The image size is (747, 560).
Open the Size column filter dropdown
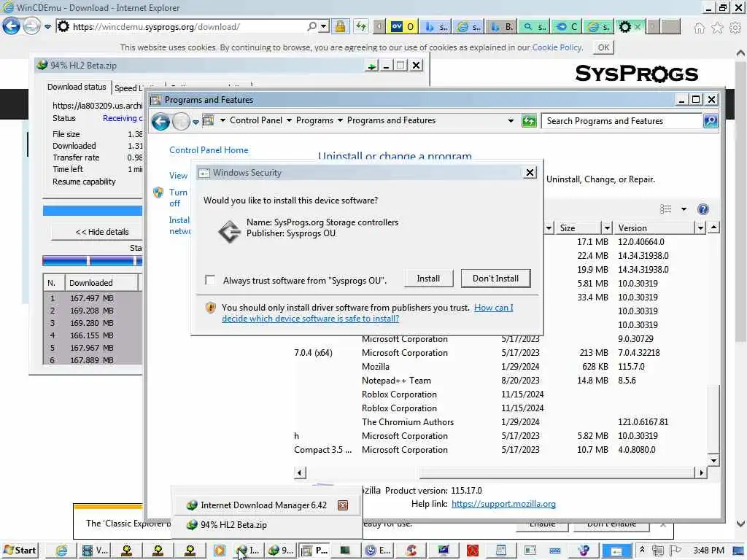click(606, 228)
